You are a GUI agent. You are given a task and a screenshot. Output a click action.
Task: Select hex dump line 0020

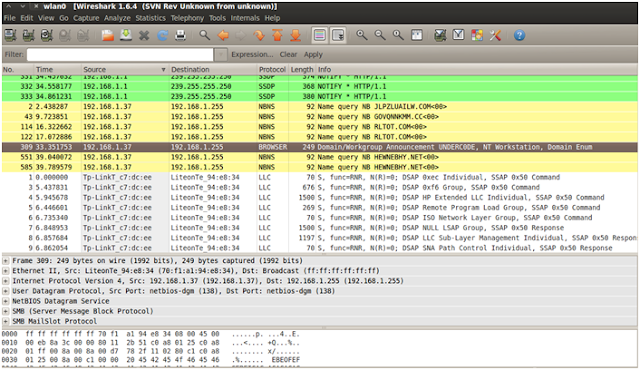(151, 351)
